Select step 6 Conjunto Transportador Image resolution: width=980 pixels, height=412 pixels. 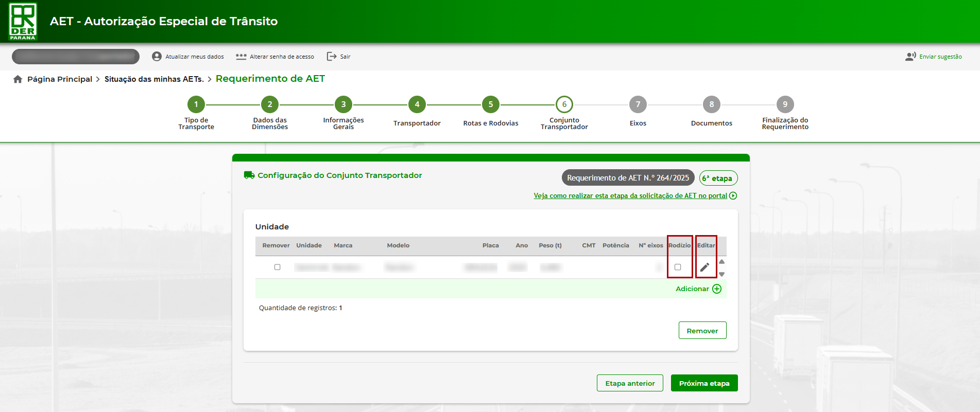(564, 104)
